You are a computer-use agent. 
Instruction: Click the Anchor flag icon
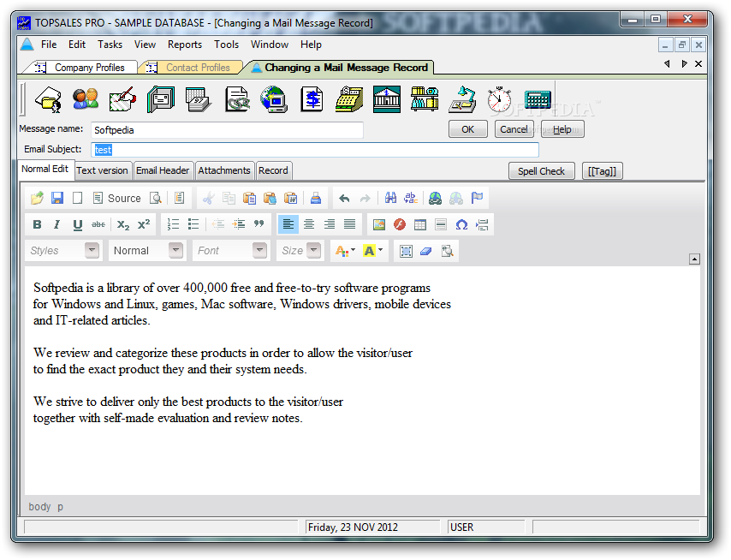click(477, 198)
